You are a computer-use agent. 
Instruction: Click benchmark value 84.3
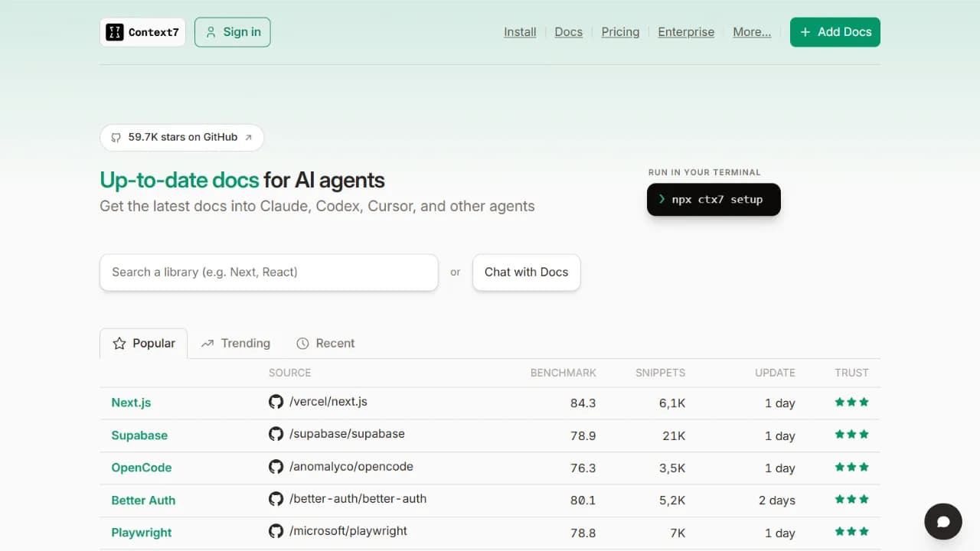583,403
